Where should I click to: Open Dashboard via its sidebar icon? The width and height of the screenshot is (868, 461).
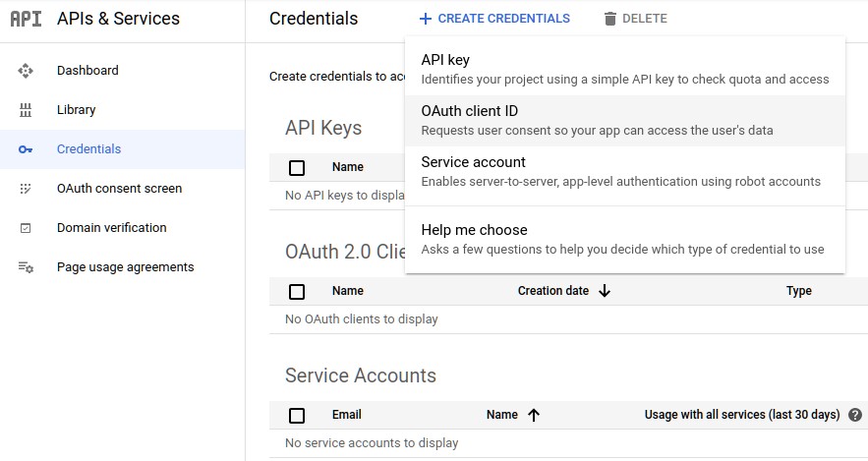coord(26,71)
